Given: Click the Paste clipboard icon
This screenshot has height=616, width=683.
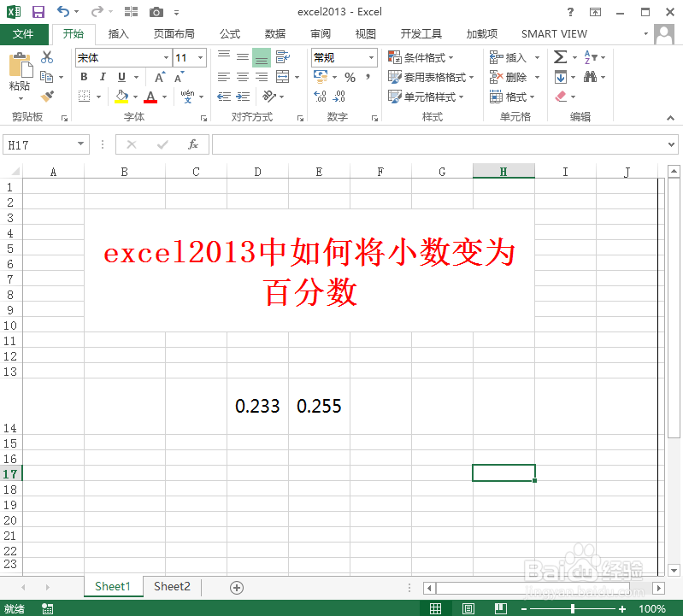Looking at the screenshot, I should (20, 65).
